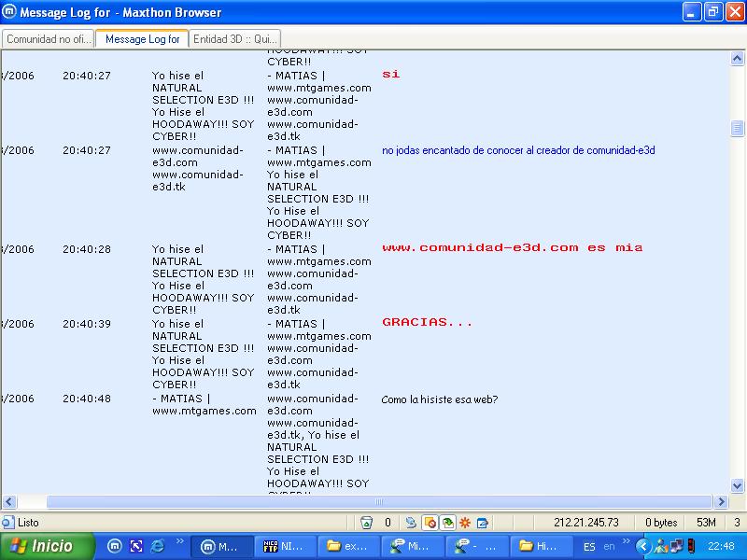Screen dimensions: 747x560
Task: Switch to the Maxthon 'M...' taskbar button
Action: coord(222,546)
